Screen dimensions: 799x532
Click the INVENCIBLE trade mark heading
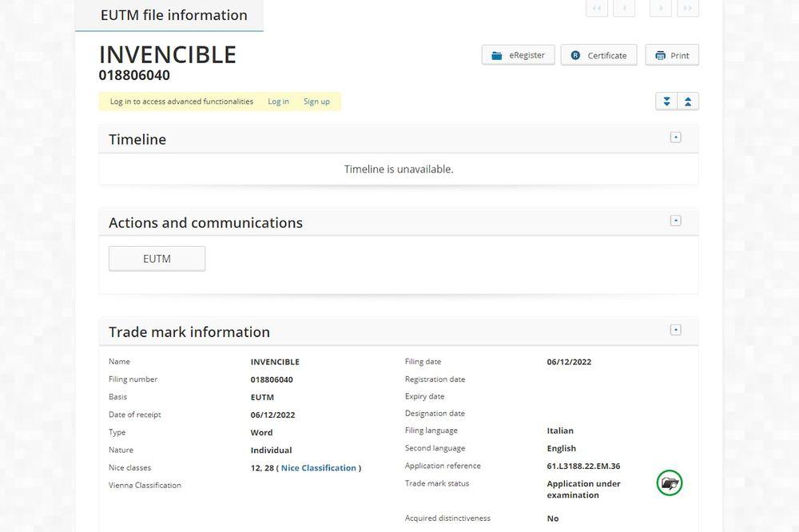point(168,54)
